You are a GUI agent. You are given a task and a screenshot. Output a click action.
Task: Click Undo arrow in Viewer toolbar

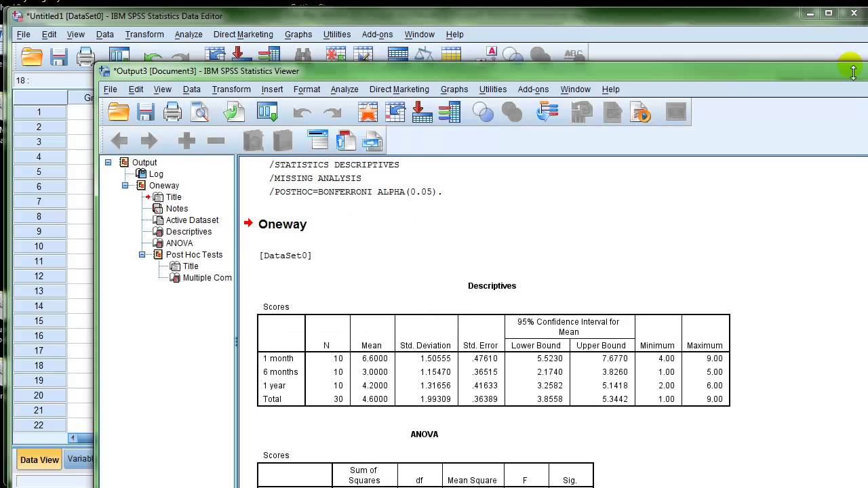tap(302, 113)
